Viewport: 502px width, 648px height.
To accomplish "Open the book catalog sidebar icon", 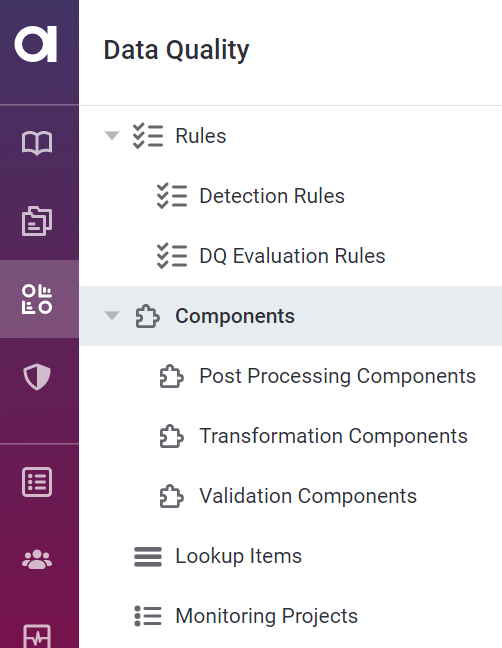I will point(37,143).
